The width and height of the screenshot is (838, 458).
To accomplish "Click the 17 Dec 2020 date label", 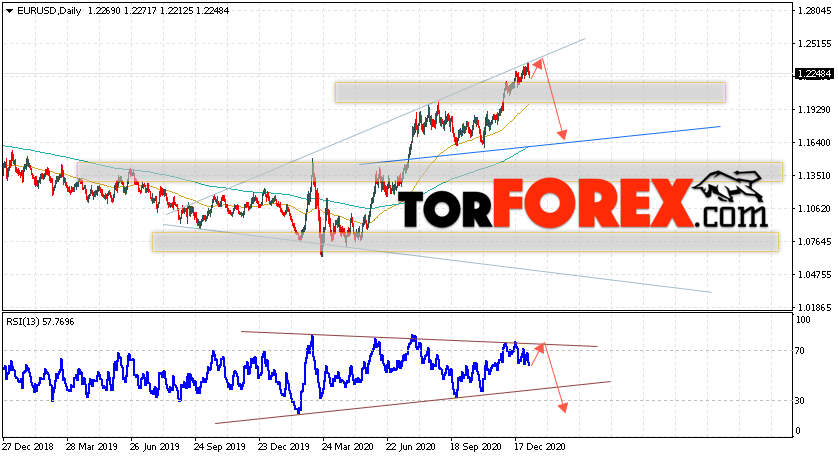I will 540,446.
